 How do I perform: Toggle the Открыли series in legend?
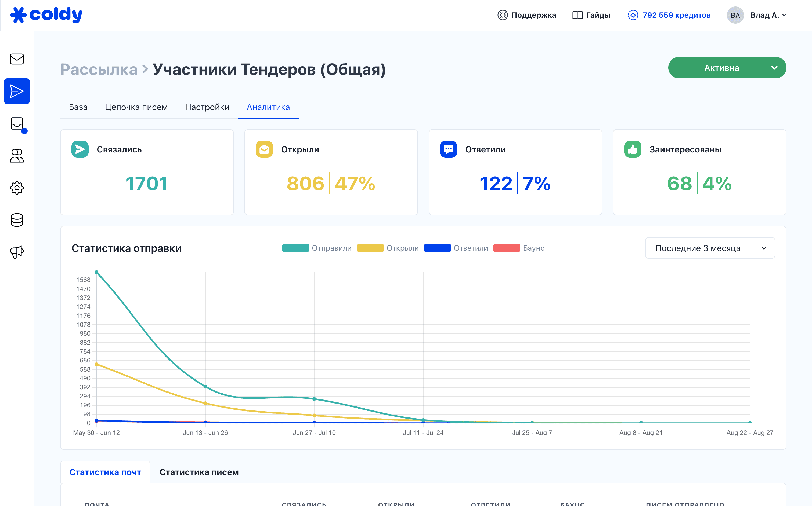click(388, 248)
